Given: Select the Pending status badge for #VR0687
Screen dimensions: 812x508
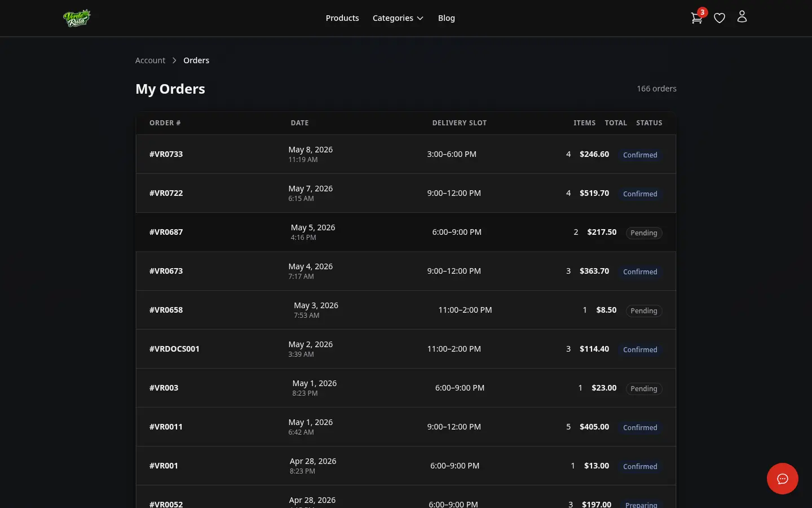Looking at the screenshot, I should (644, 233).
